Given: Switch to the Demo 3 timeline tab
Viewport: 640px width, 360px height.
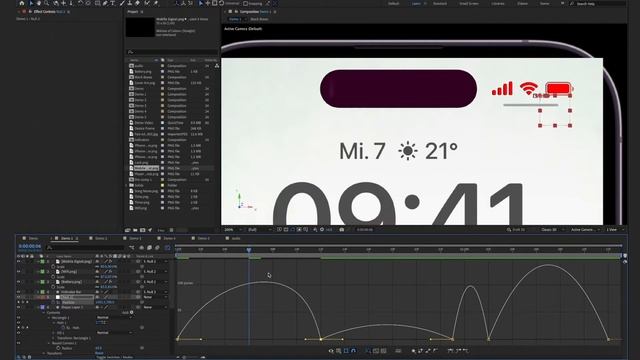Looking at the screenshot, I should (135, 238).
